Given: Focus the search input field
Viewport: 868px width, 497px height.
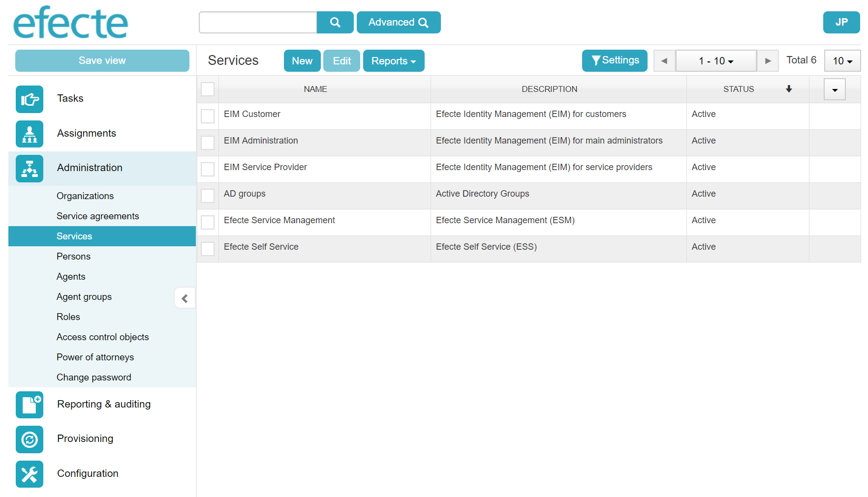Looking at the screenshot, I should click(258, 22).
